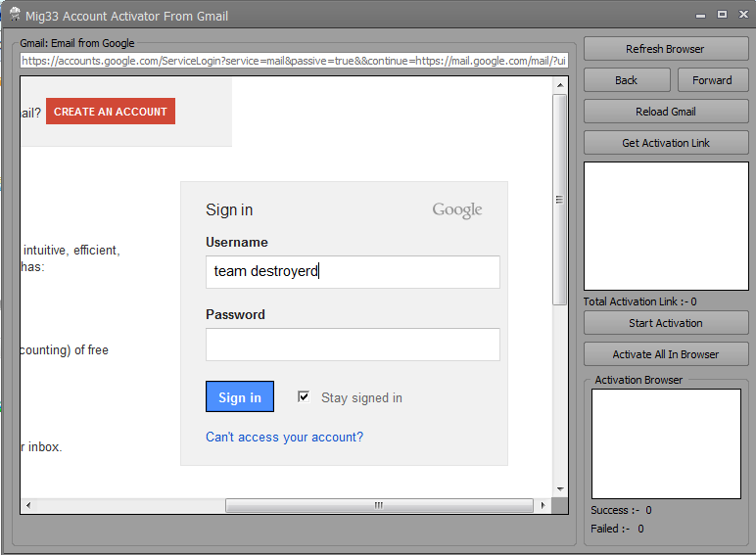Image resolution: width=756 pixels, height=555 pixels.
Task: Click the 'Success :- 0' counter text
Action: coord(621,510)
